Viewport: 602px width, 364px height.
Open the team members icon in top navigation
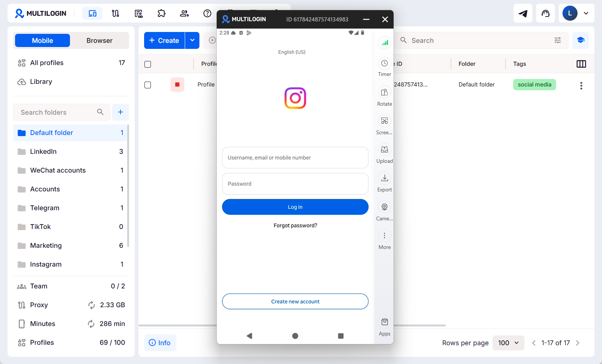coord(184,14)
